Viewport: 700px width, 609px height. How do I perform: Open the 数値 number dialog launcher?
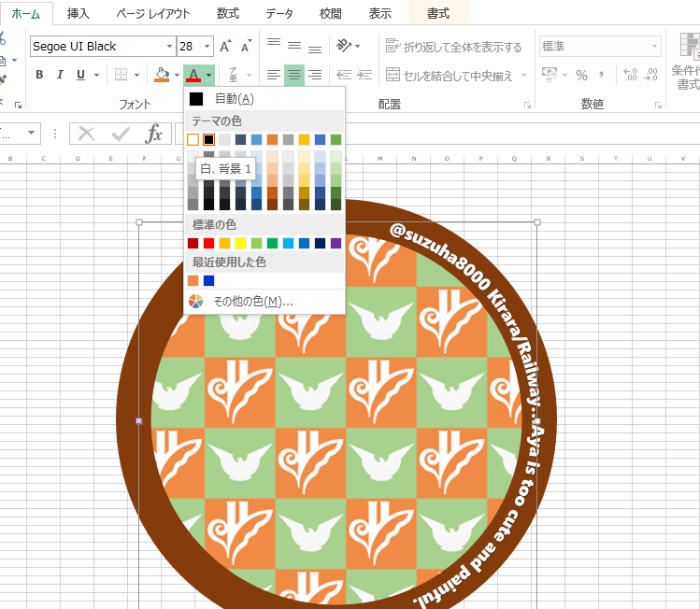pos(658,106)
